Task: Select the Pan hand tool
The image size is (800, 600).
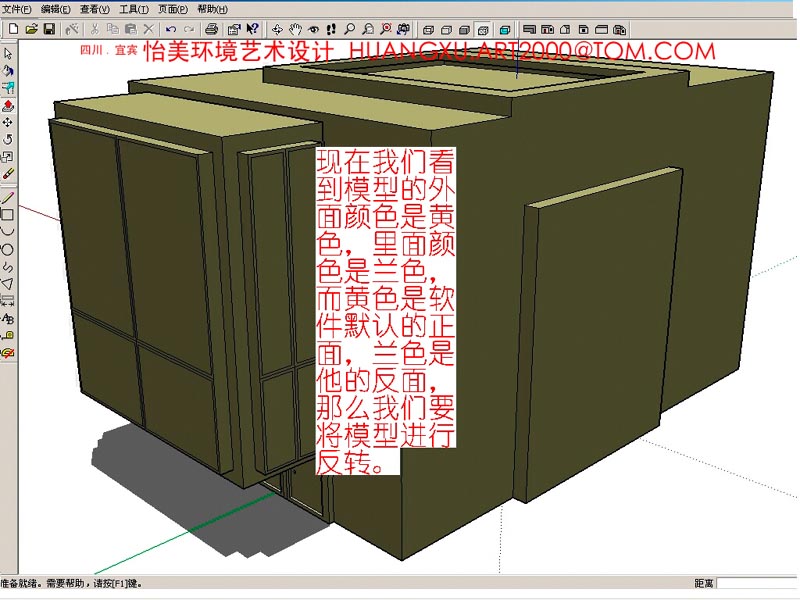Action: tap(295, 29)
